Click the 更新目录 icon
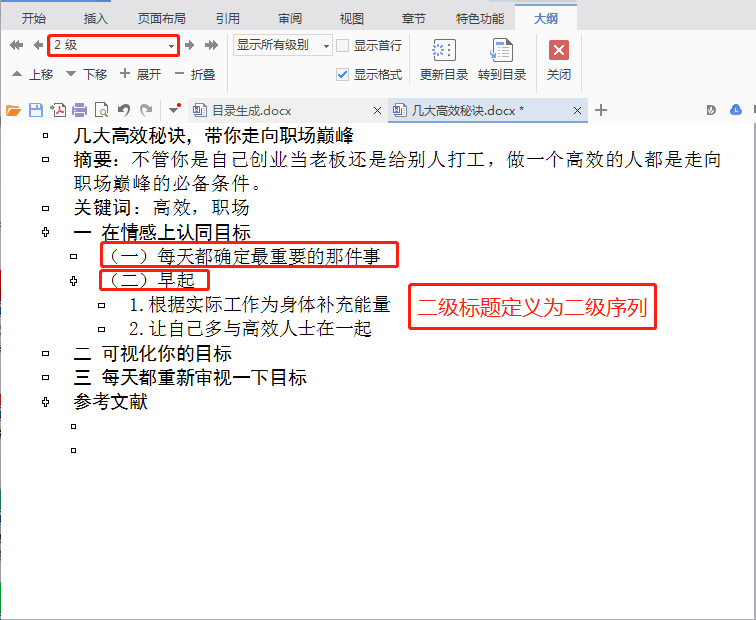 click(x=444, y=50)
